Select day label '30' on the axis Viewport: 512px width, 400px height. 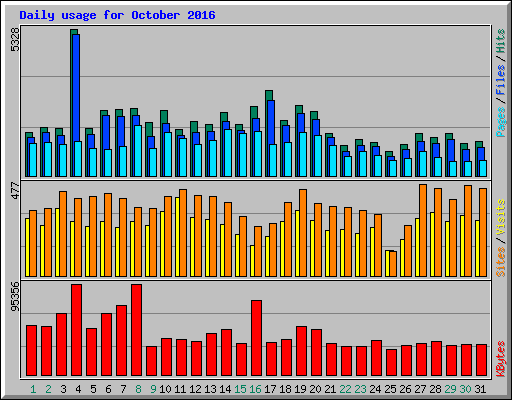pos(465,389)
